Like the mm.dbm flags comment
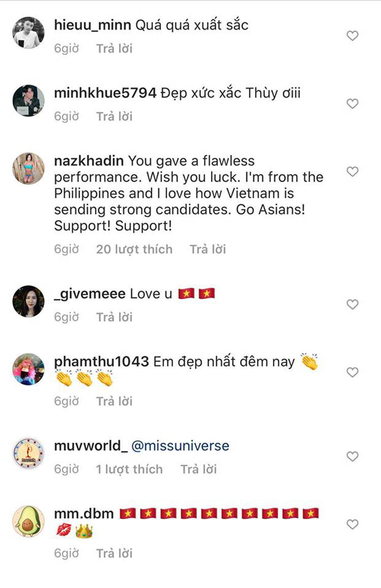Image resolution: width=381 pixels, height=588 pixels. click(352, 524)
